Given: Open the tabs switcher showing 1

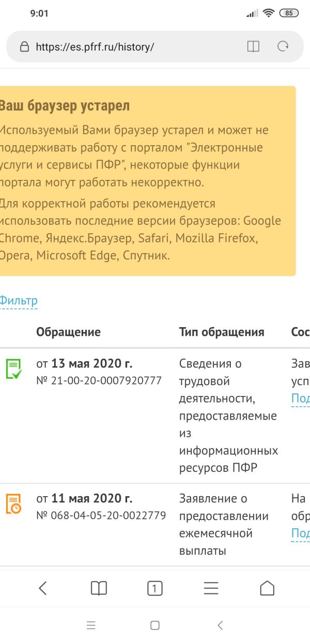Looking at the screenshot, I should click(x=155, y=588).
